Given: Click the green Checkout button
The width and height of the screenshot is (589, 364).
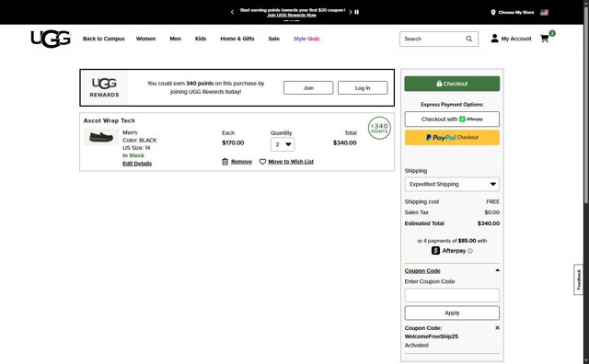Looking at the screenshot, I should (x=452, y=84).
